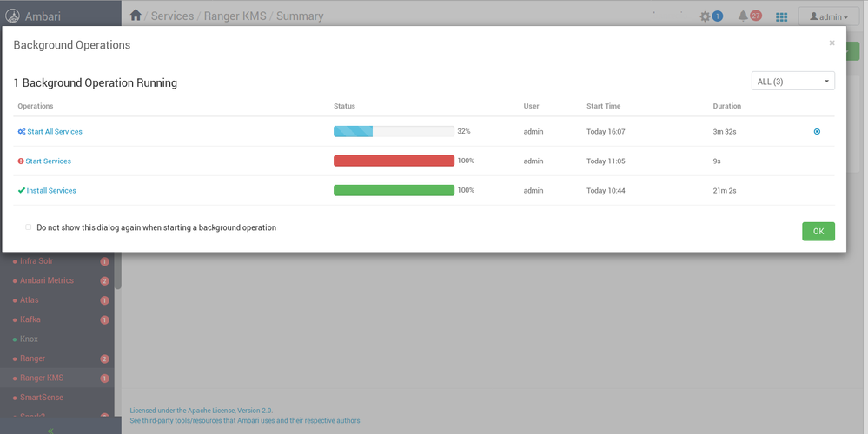Screen dimensions: 868x434
Task: Click the '21m 2s' duration value
Action: click(x=725, y=190)
